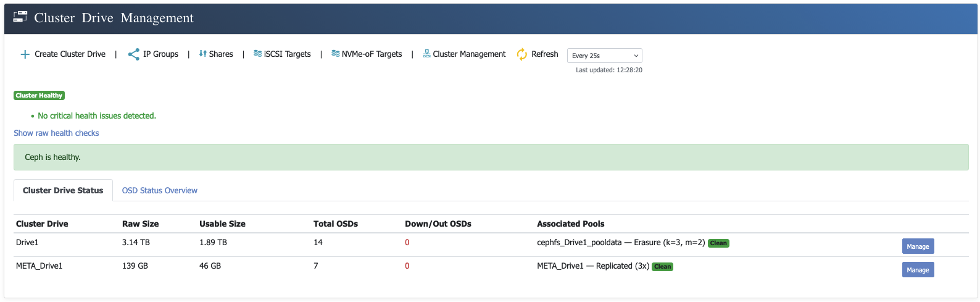Go to Shares
980x302 pixels.
point(221,54)
